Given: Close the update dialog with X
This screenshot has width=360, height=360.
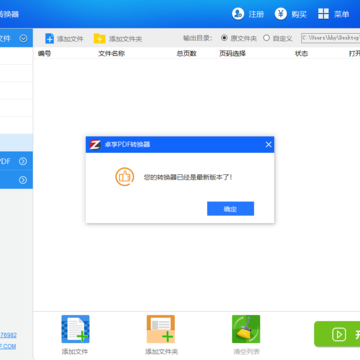Looking at the screenshot, I should (268, 145).
